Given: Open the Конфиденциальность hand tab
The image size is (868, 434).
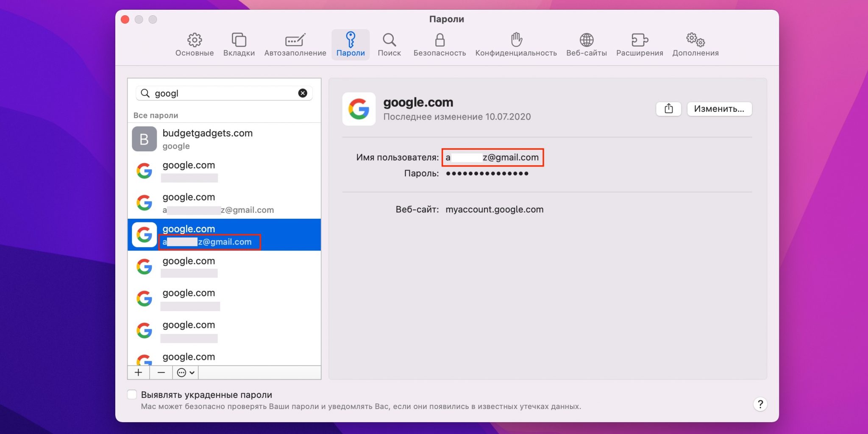Looking at the screenshot, I should 516,45.
